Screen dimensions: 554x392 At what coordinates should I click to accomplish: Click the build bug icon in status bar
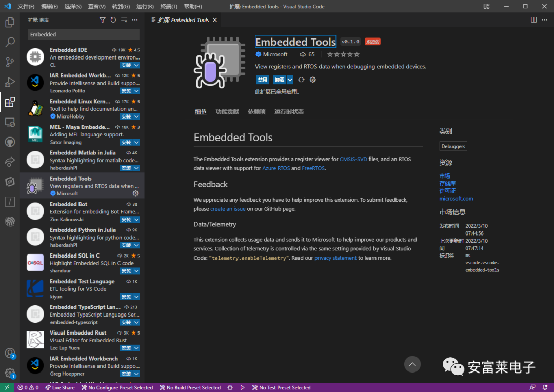click(x=230, y=387)
